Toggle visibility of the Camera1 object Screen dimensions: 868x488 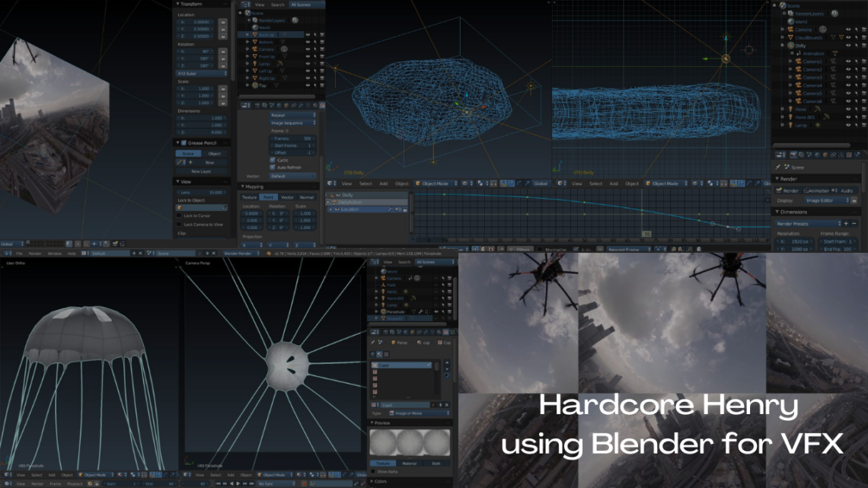point(847,62)
